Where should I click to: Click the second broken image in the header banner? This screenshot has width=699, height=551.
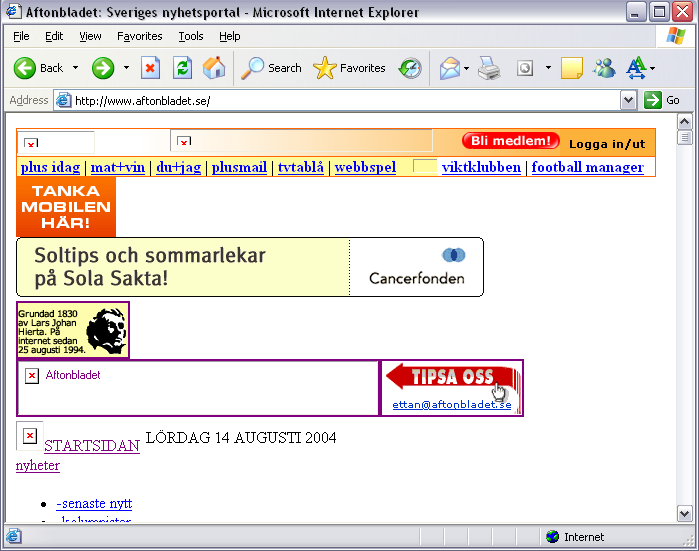pyautogui.click(x=184, y=141)
